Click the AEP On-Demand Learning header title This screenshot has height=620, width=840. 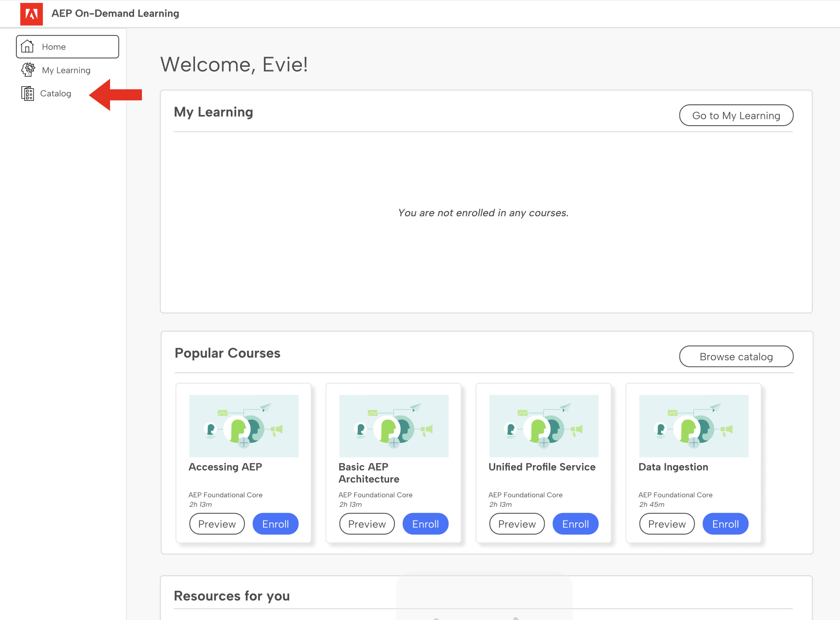pos(115,13)
